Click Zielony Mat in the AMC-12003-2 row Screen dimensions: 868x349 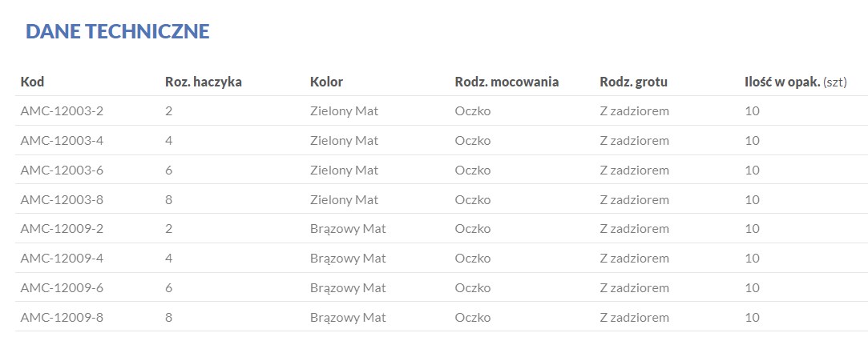pos(344,111)
